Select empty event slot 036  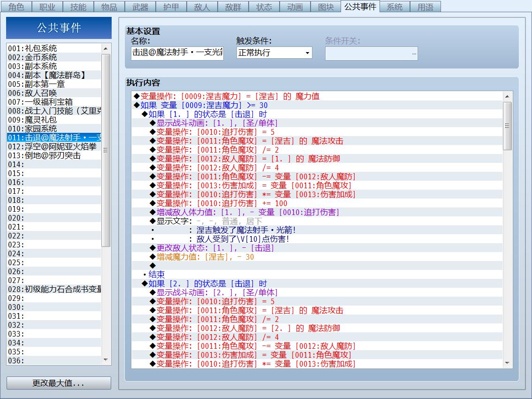[x=54, y=361]
